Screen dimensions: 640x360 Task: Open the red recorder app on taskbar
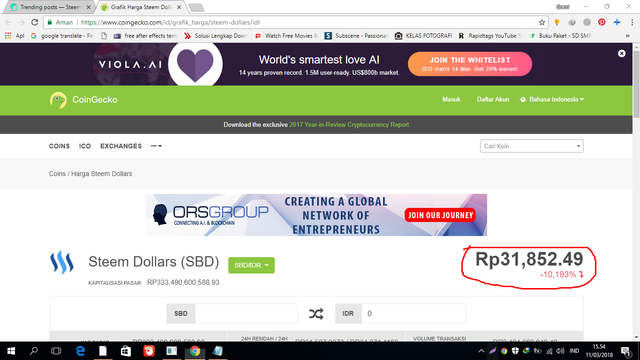(149, 351)
